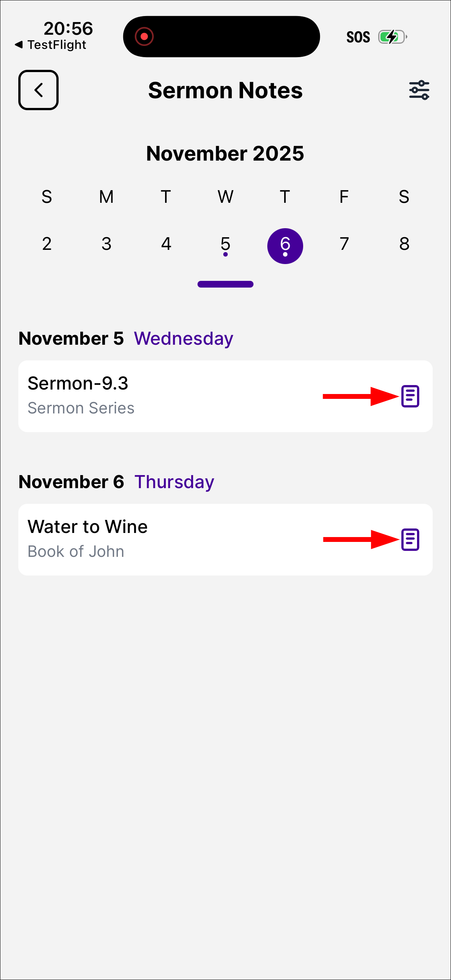Return to TestFlight app

pyautogui.click(x=51, y=45)
